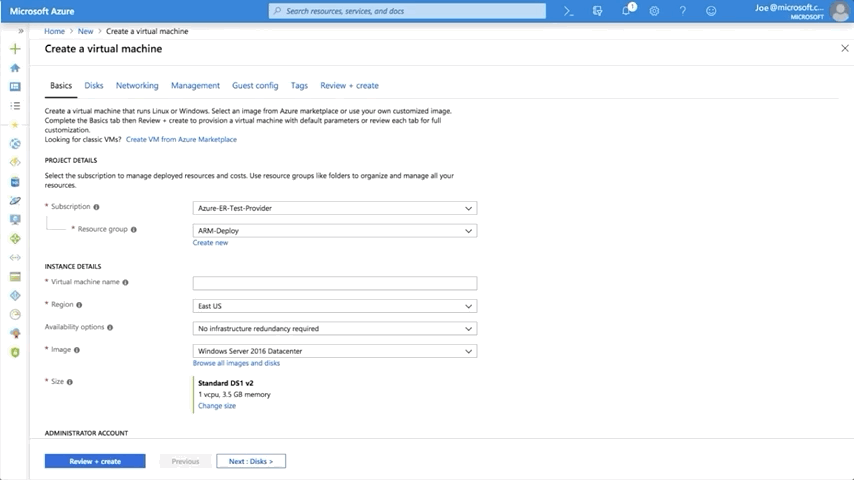
Task: Open the account avatar for Joe@microsoft
Action: click(x=839, y=11)
